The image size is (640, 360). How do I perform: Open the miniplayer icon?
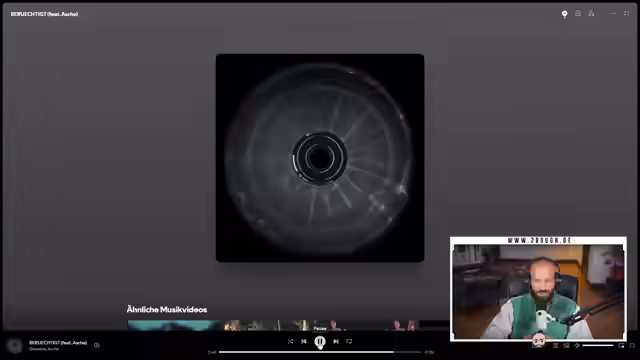[x=621, y=346]
